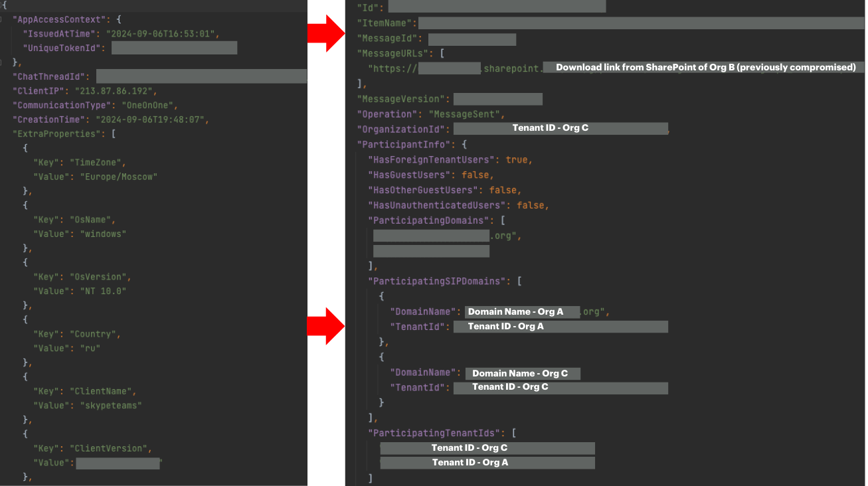This screenshot has width=868, height=486.
Task: Select the ClientIP value 213.87.86.192
Action: (113, 91)
